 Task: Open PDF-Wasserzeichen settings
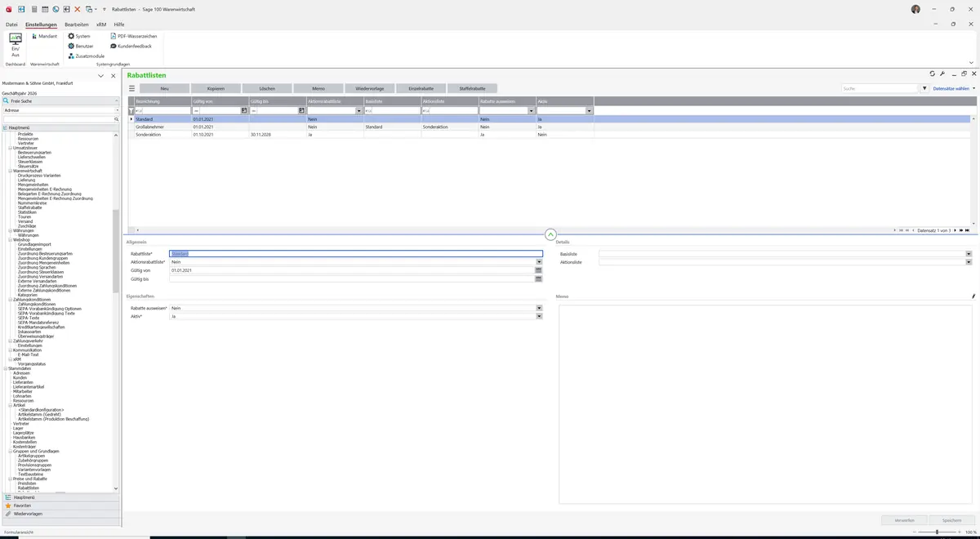pos(134,36)
